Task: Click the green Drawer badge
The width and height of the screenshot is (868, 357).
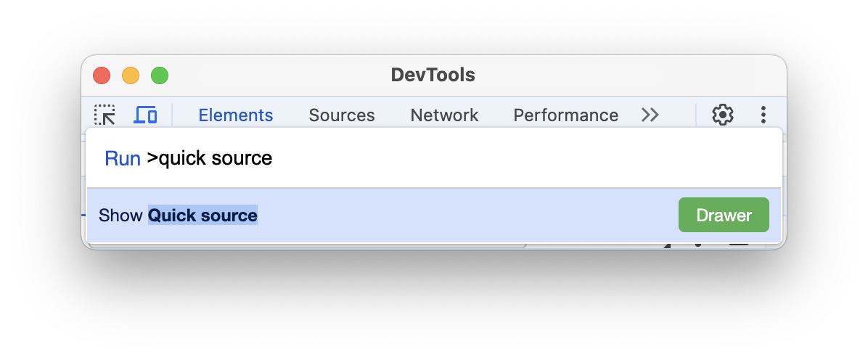Action: (724, 216)
